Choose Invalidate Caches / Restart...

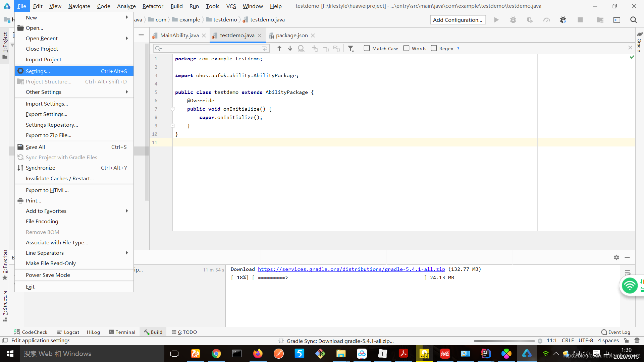[x=74, y=178]
